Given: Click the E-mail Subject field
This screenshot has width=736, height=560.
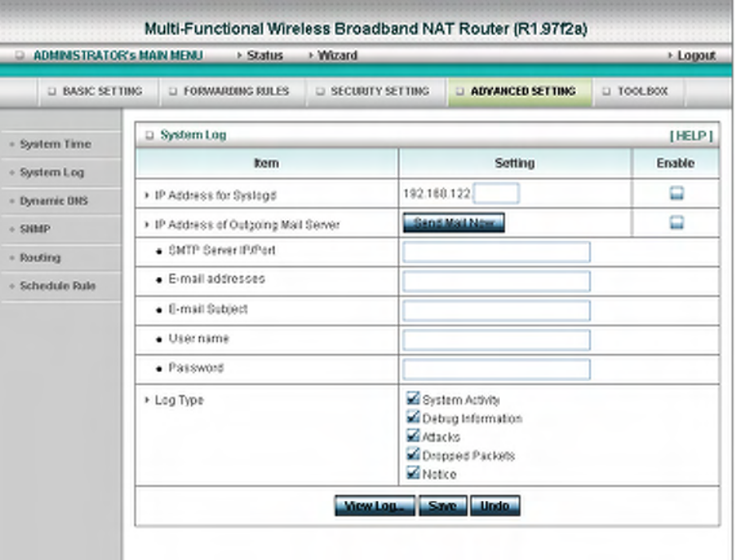Looking at the screenshot, I should [x=496, y=310].
